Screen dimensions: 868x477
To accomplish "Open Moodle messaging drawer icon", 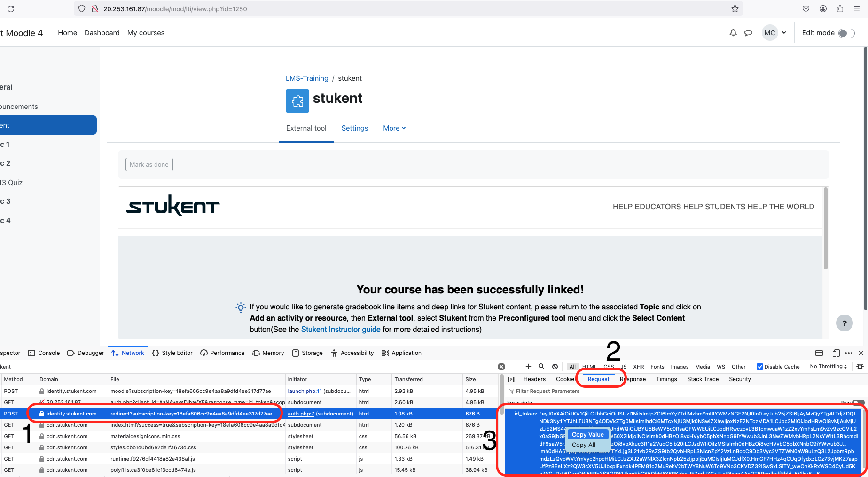I will click(748, 33).
